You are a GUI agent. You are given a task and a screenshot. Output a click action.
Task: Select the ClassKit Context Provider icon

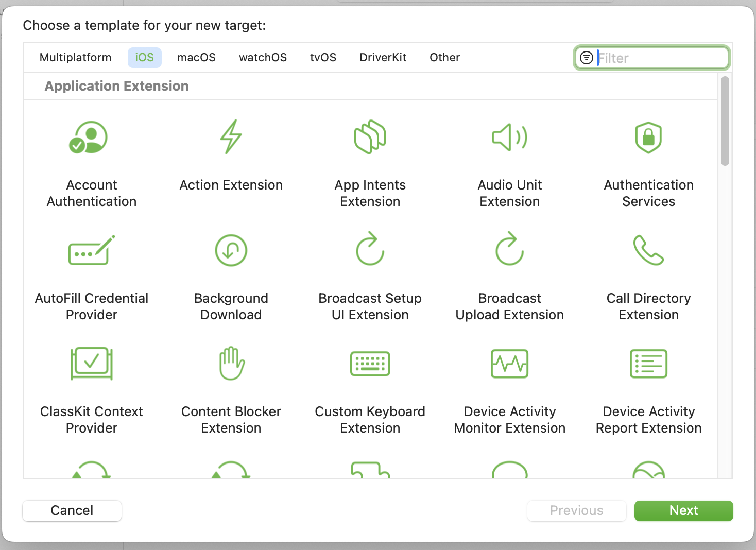pyautogui.click(x=92, y=364)
